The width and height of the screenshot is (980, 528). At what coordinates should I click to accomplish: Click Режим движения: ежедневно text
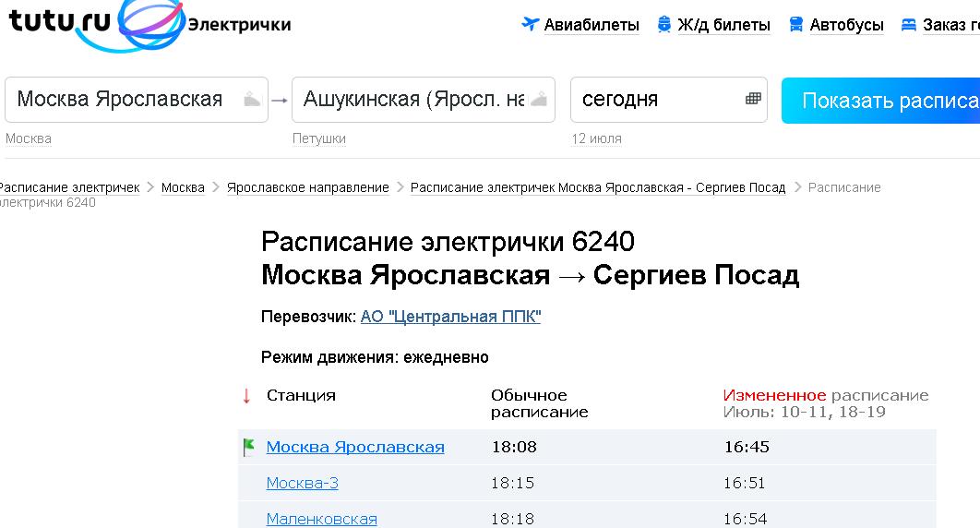point(375,357)
